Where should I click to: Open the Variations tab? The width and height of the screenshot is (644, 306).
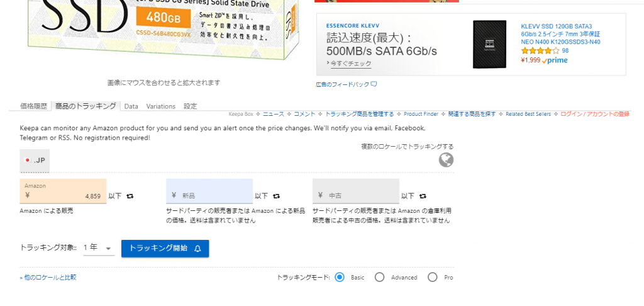160,106
